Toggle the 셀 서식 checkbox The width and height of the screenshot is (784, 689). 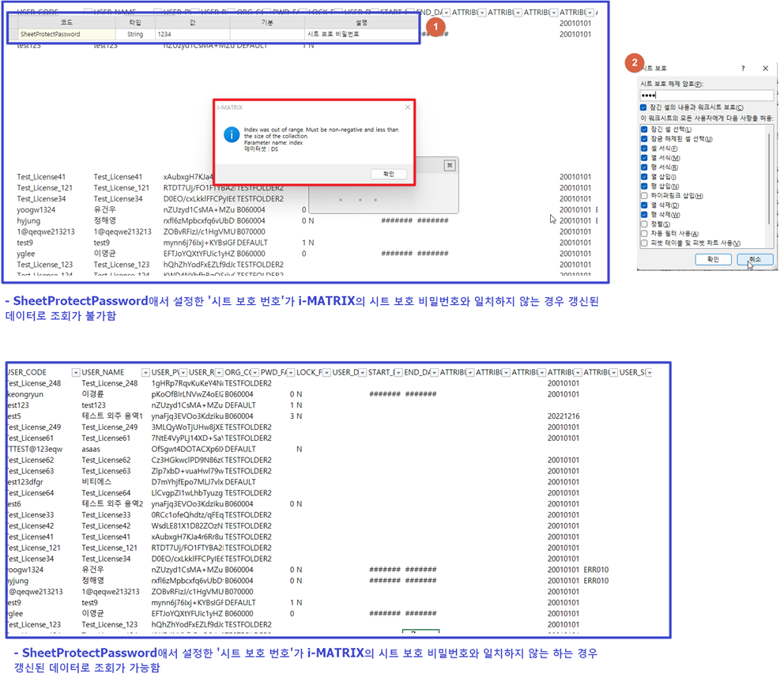pos(644,149)
